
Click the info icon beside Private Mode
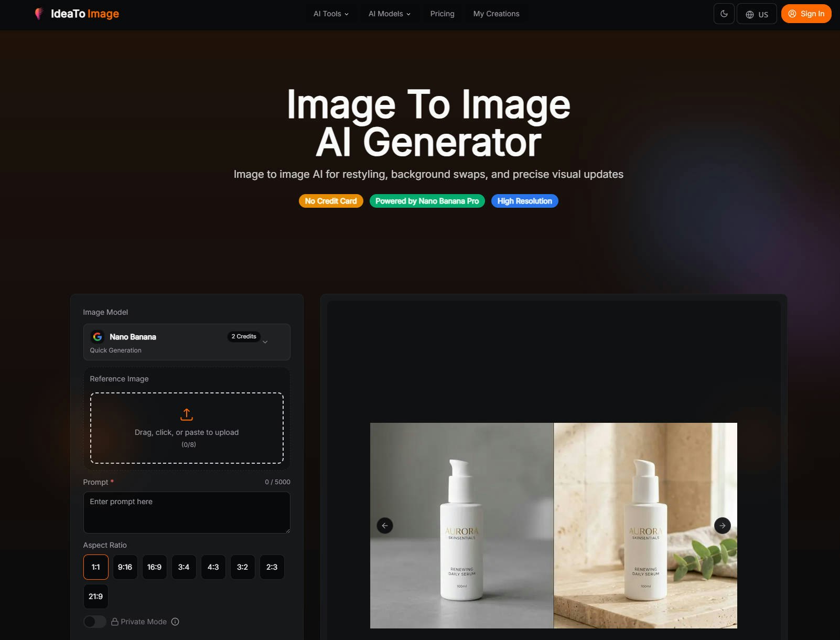click(x=175, y=622)
